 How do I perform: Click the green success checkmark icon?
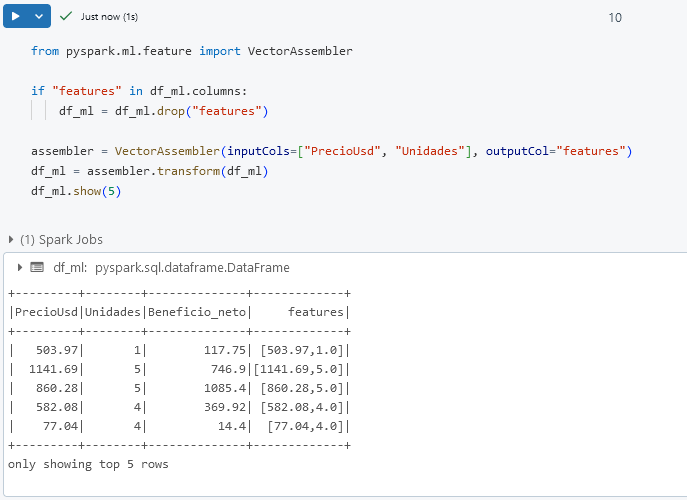point(66,17)
